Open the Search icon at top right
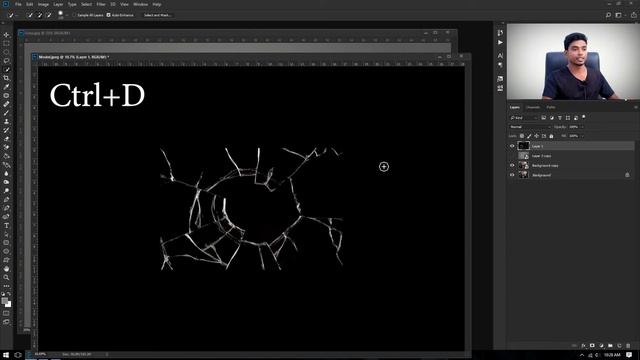Viewport: 640px width, 360px height. 608,15
